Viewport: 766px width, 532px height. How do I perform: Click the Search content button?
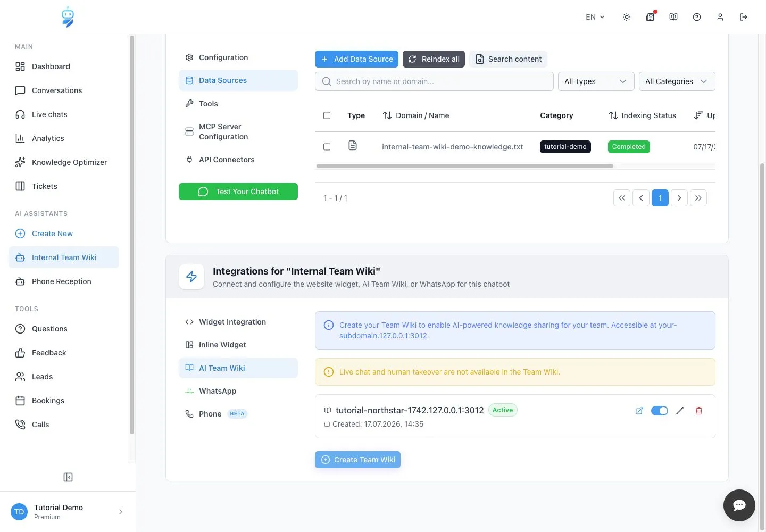pyautogui.click(x=508, y=59)
